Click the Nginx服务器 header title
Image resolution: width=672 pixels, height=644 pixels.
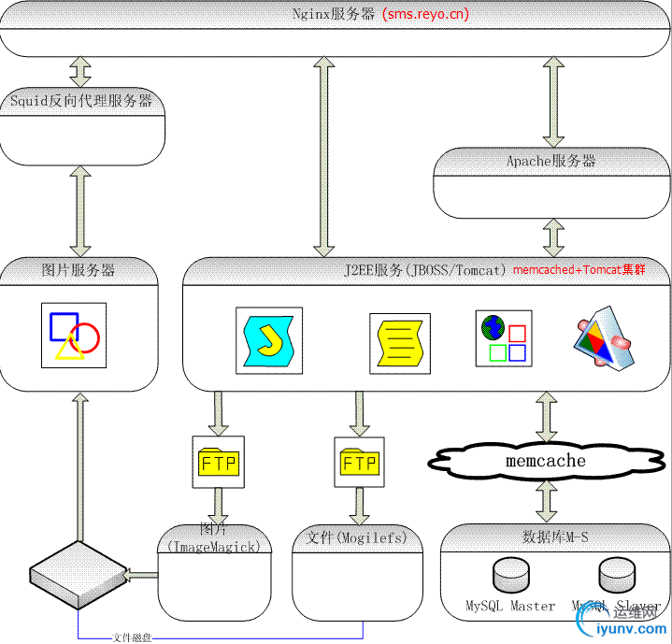click(x=334, y=14)
